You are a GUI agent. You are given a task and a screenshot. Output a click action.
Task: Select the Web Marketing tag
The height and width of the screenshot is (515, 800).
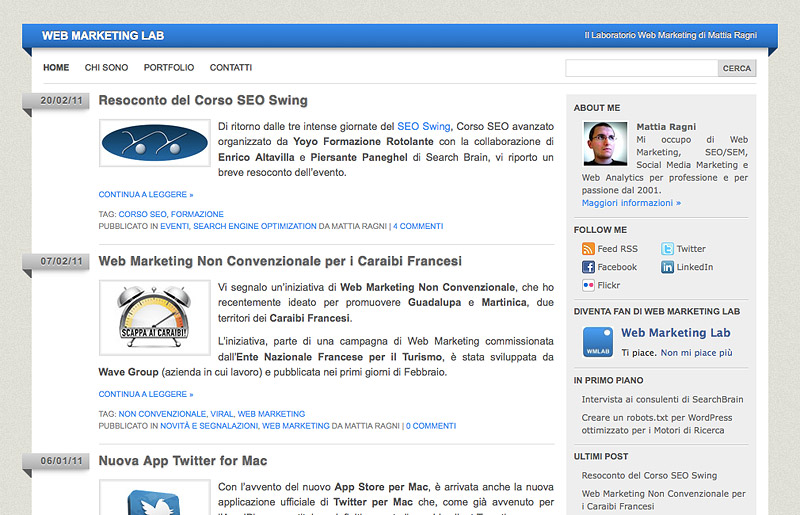pos(271,414)
